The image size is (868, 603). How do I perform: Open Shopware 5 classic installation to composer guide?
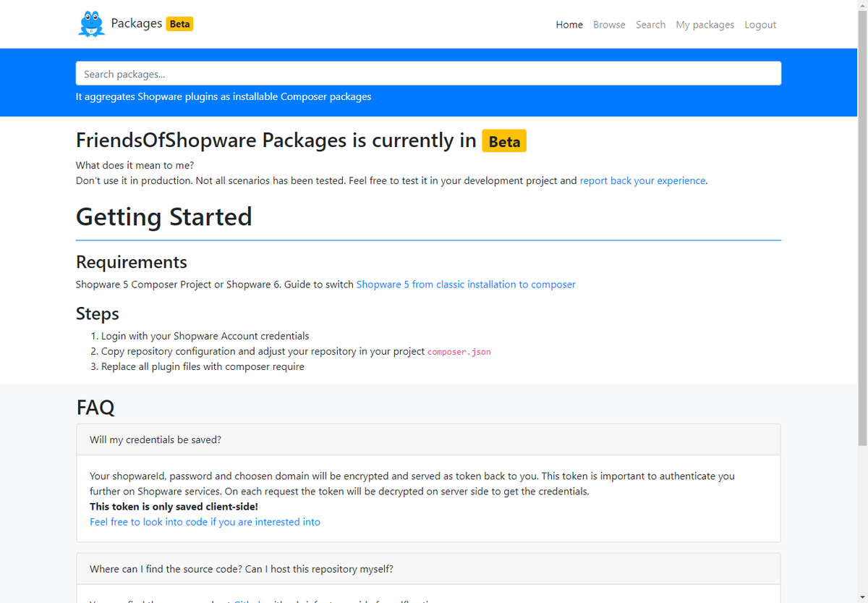point(466,284)
